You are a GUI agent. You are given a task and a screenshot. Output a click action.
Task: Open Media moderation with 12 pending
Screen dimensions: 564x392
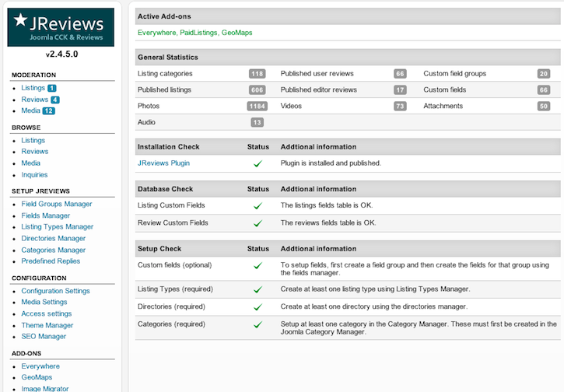[x=30, y=111]
